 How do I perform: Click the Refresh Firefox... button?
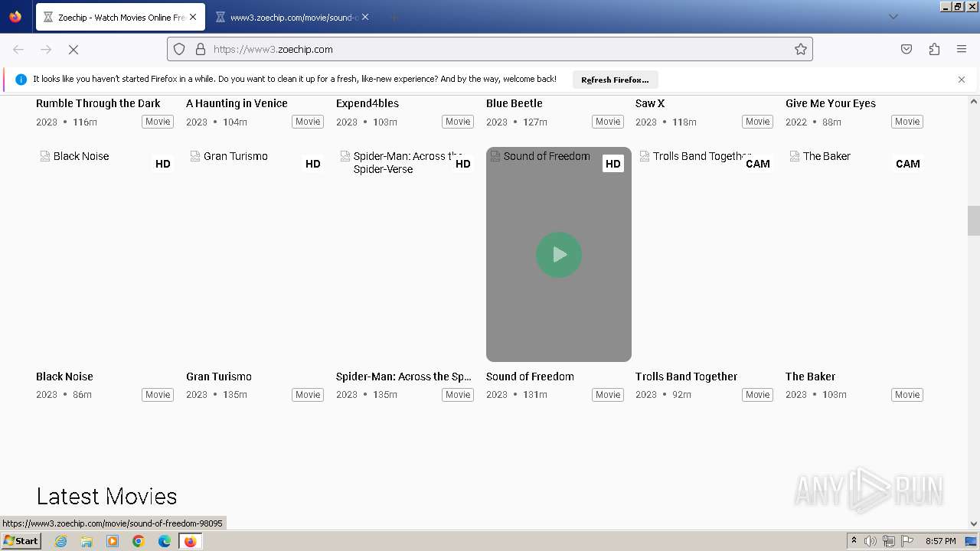615,80
